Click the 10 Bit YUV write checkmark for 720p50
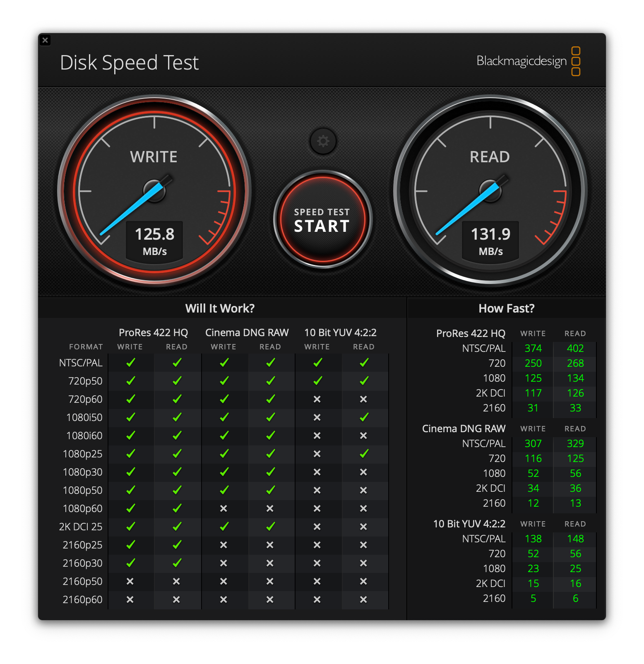 coord(317,381)
